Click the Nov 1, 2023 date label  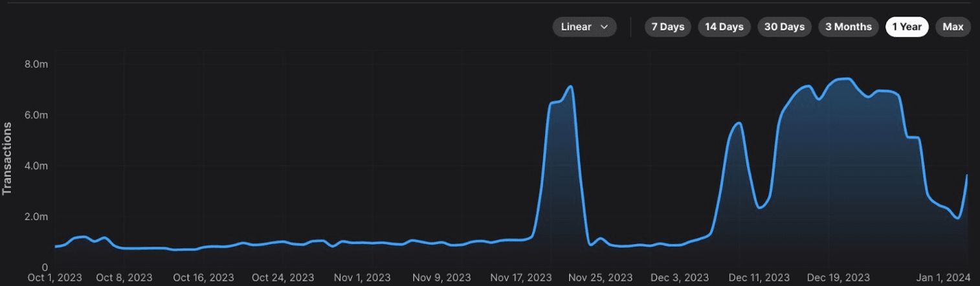coord(362,278)
